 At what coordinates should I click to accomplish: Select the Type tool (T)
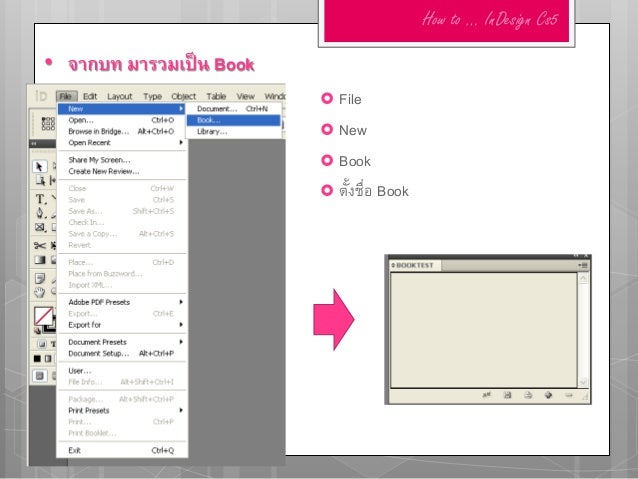(40, 199)
